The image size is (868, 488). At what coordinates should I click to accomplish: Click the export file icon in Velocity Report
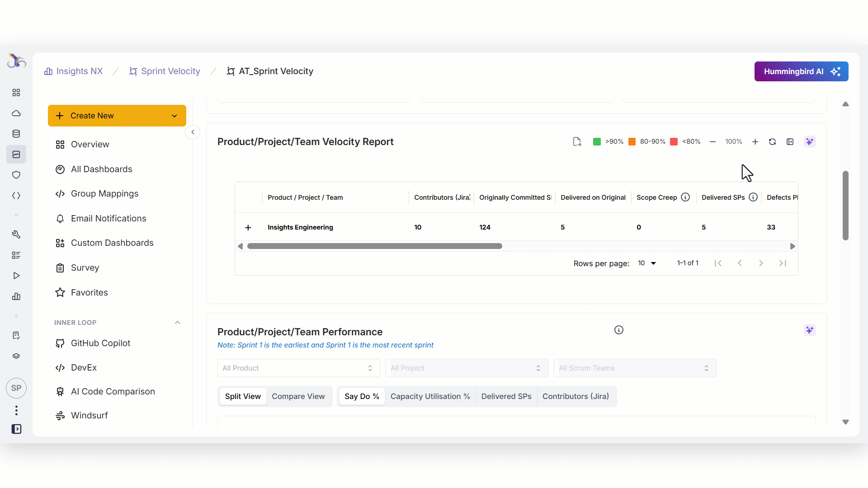coord(577,142)
